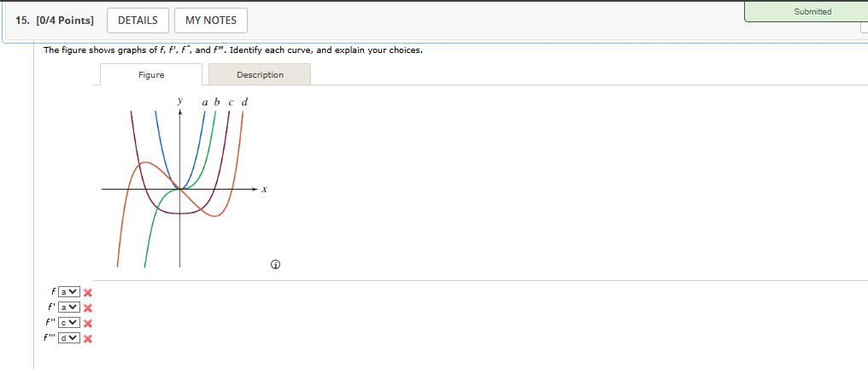Click curve label d above the graph
The image size is (868, 369).
245,102
